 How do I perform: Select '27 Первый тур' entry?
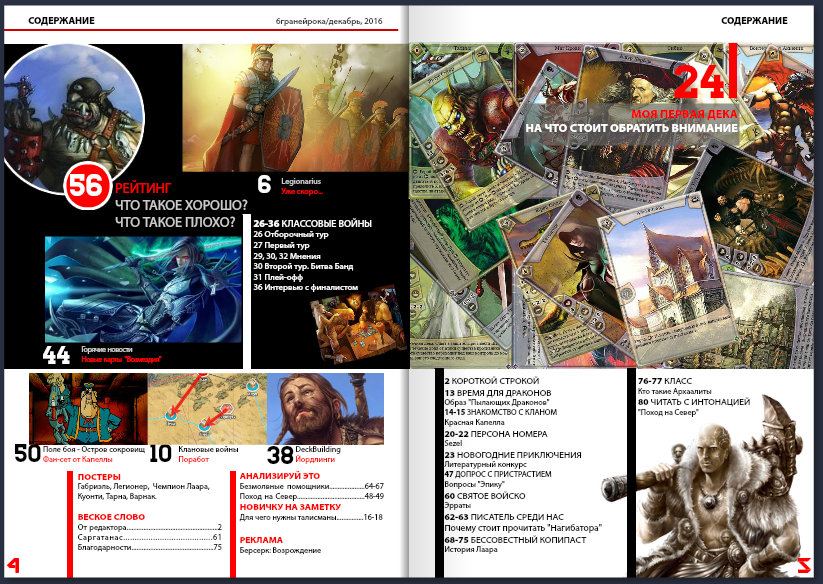click(x=281, y=245)
